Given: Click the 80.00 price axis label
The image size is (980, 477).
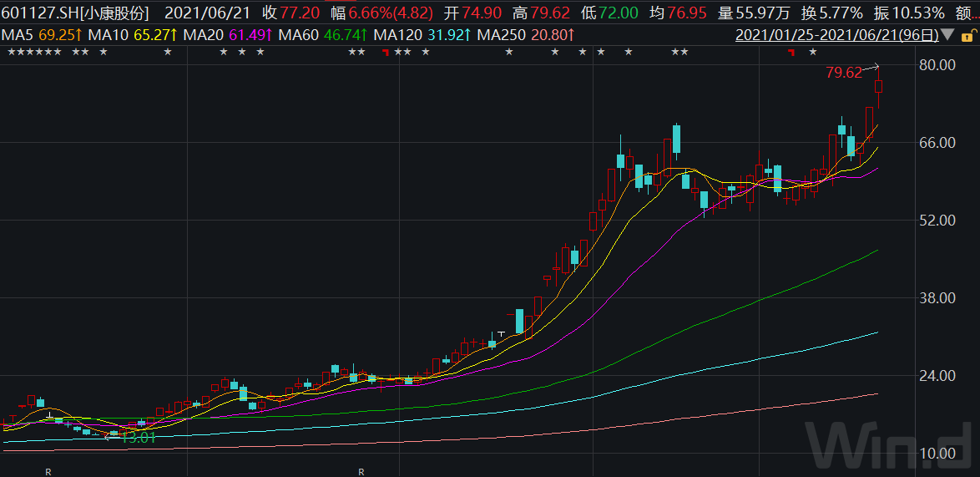Looking at the screenshot, I should tap(937, 65).
